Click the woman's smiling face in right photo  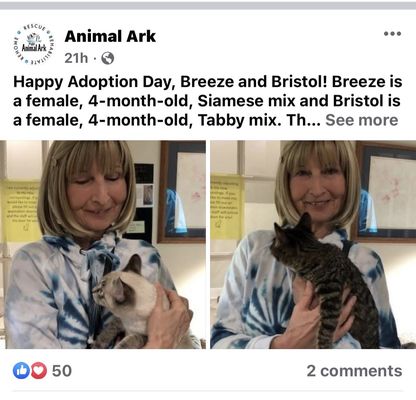click(317, 191)
